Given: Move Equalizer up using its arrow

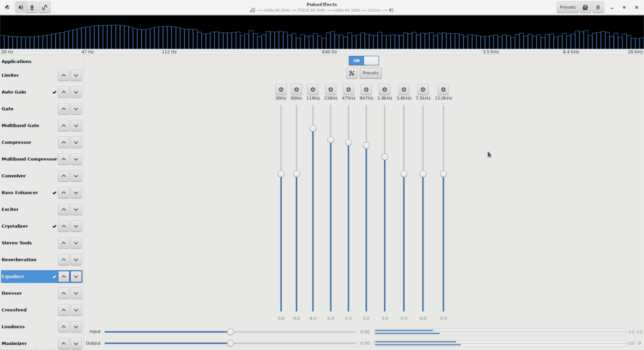Looking at the screenshot, I should coord(63,276).
